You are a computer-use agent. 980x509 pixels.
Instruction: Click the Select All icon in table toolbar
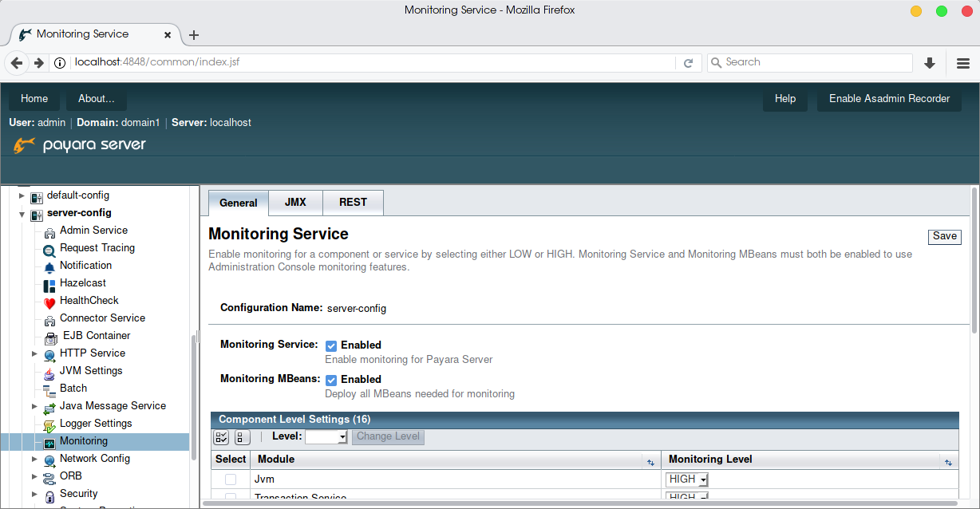point(222,437)
